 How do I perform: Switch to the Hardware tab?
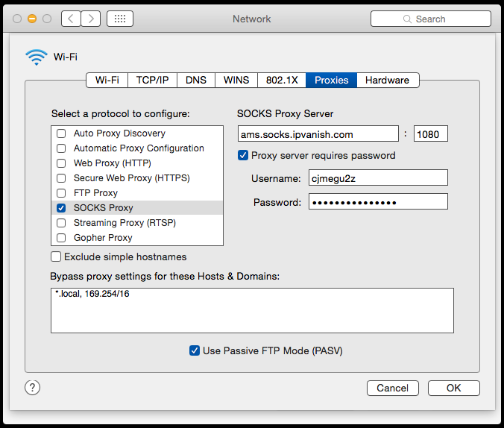tap(388, 80)
